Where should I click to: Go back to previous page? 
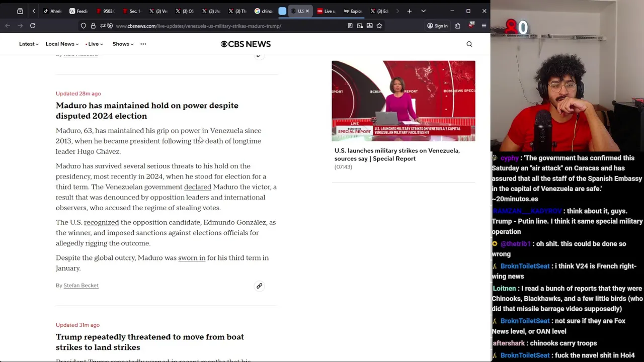(x=8, y=26)
